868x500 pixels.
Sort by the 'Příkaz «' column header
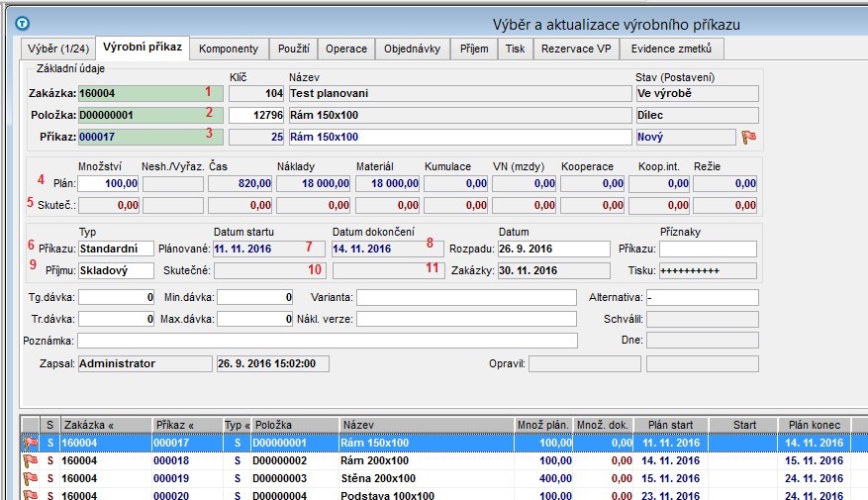coord(186,425)
